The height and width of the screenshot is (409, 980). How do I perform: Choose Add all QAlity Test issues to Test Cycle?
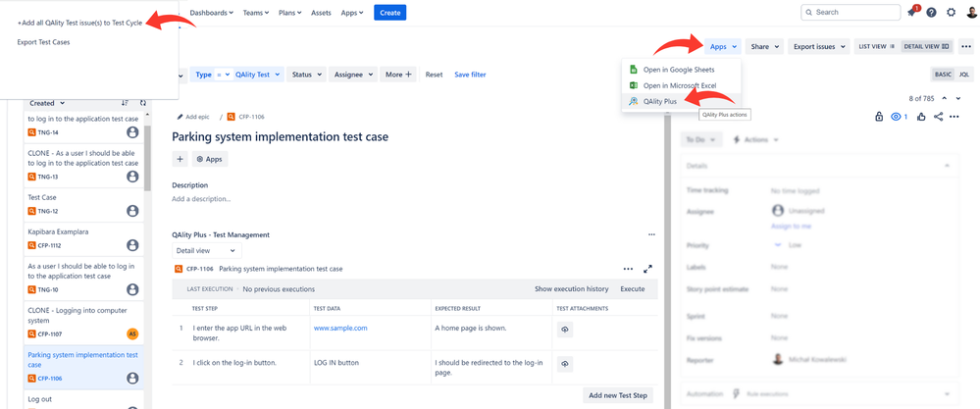tap(79, 23)
